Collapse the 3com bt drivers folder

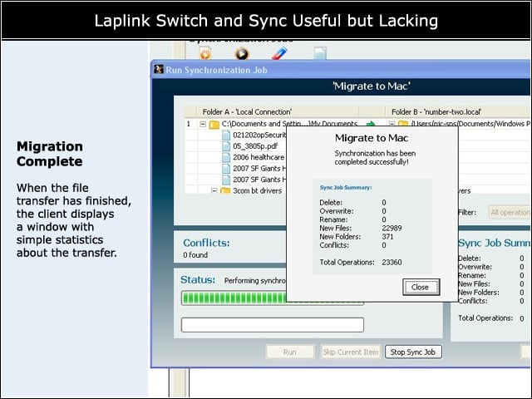(214, 190)
